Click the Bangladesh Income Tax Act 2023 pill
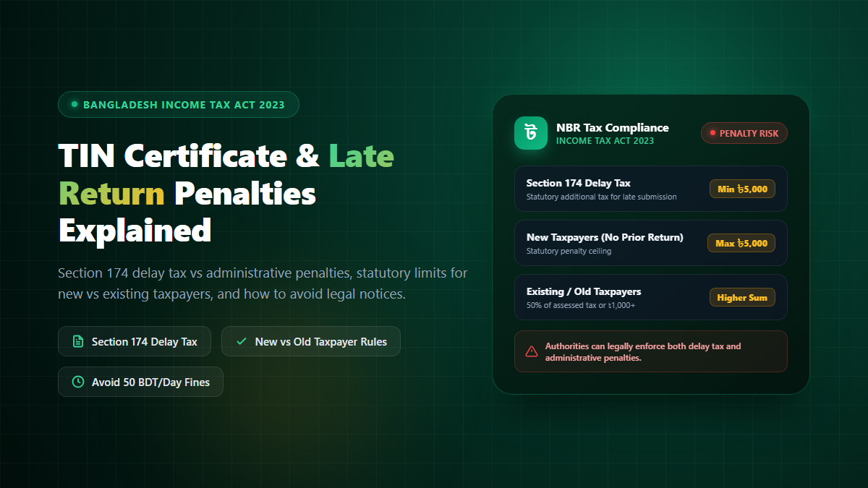This screenshot has height=488, width=868. (x=179, y=104)
